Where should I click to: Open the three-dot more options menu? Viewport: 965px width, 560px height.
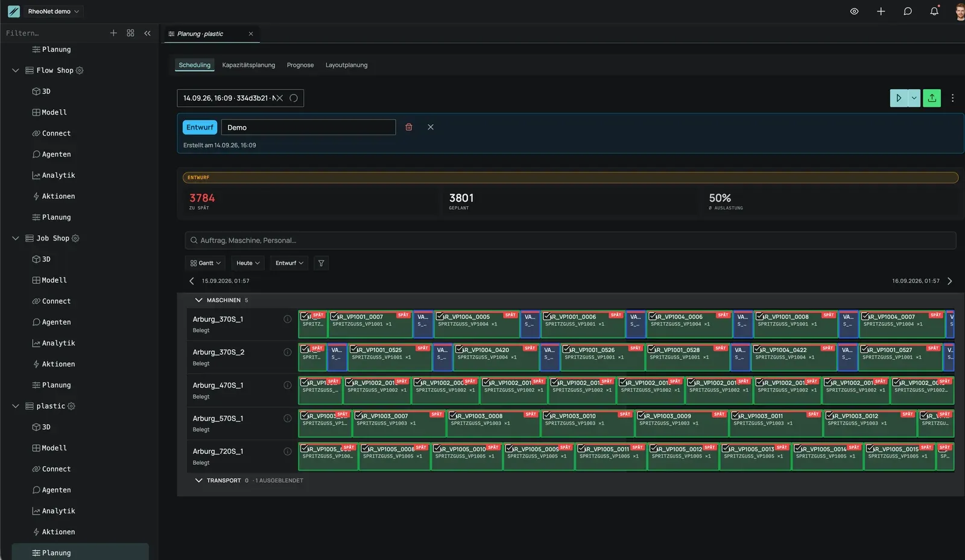(952, 98)
